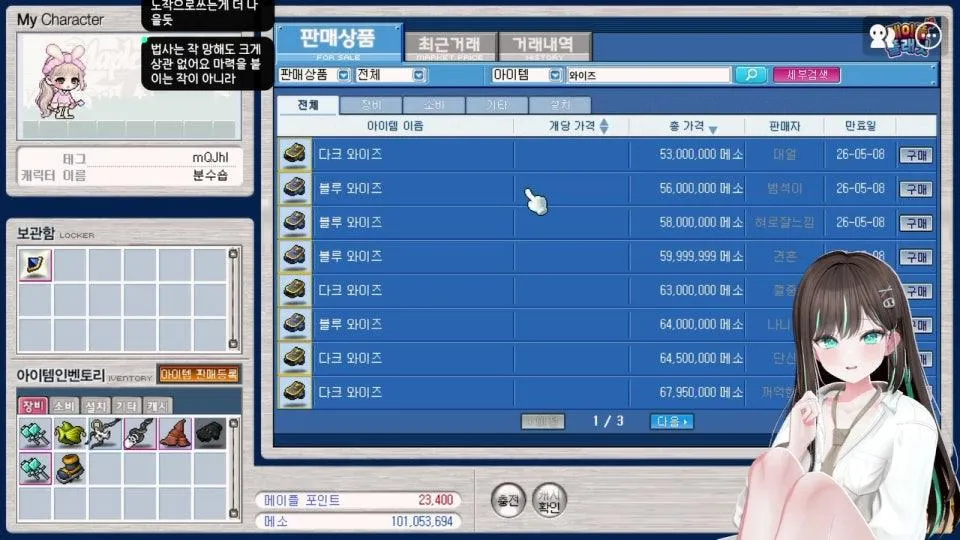Go to the next page with 다음

(672, 421)
